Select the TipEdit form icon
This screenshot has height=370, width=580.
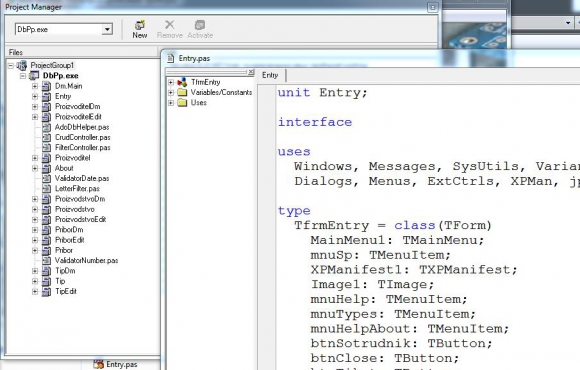(46, 292)
